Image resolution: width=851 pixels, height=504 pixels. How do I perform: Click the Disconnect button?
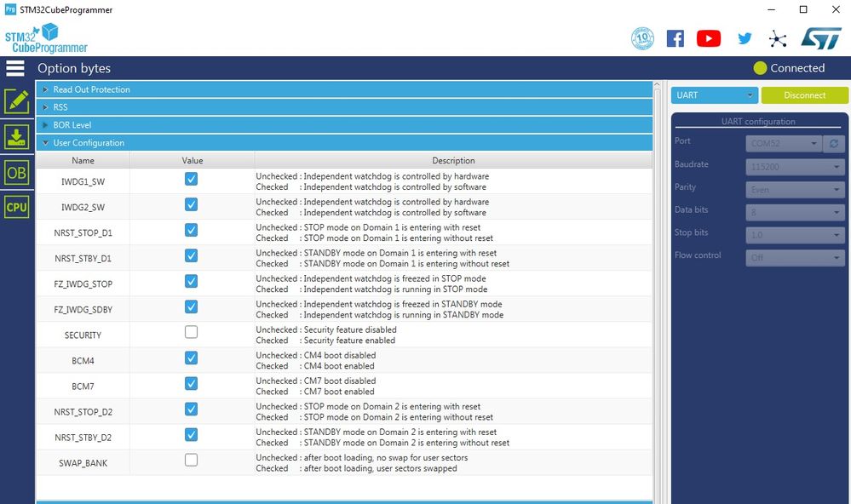pos(804,95)
